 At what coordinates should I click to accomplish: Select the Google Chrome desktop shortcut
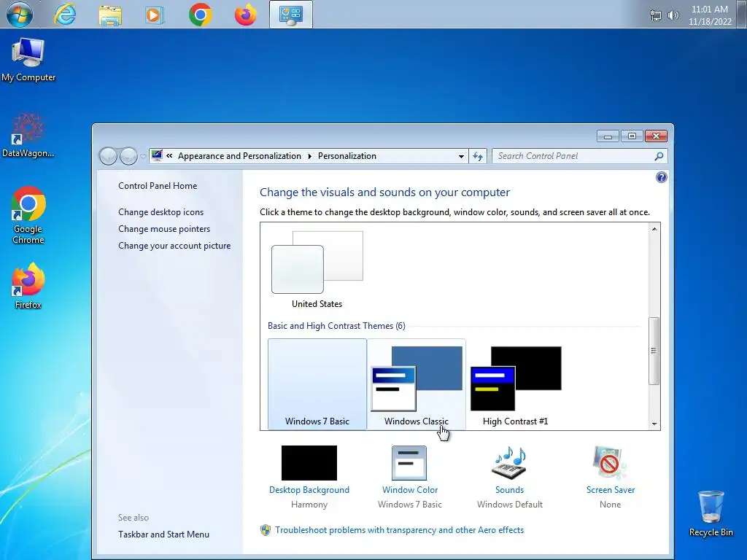click(x=28, y=215)
